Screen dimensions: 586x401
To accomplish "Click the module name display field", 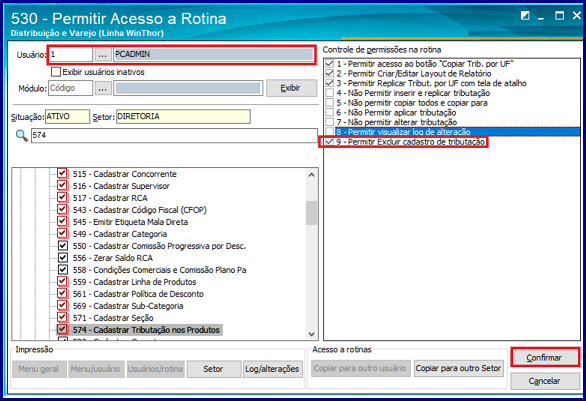I will (x=188, y=88).
